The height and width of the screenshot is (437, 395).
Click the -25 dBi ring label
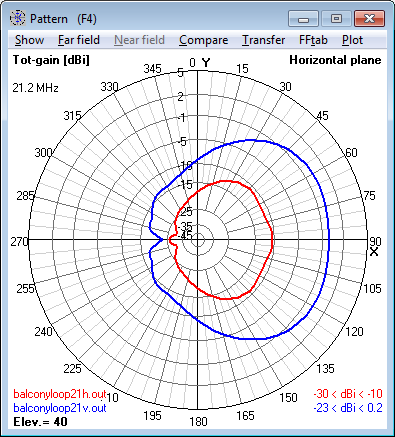pos(186,211)
